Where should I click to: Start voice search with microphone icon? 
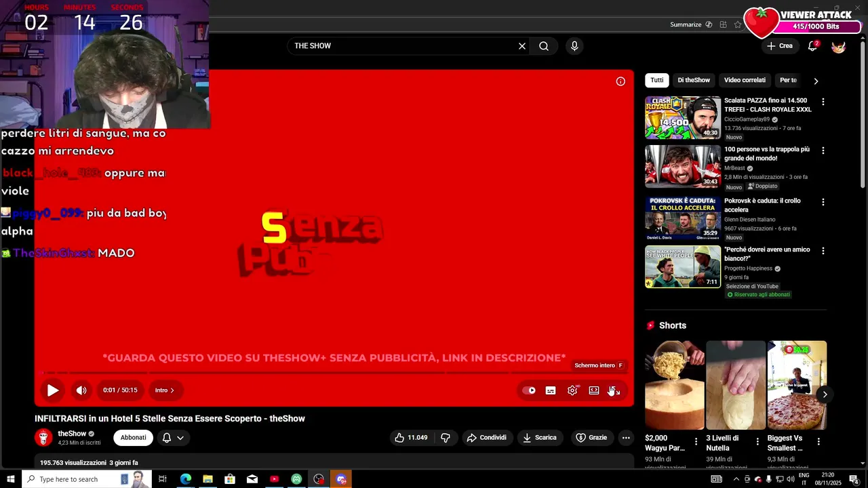click(574, 46)
